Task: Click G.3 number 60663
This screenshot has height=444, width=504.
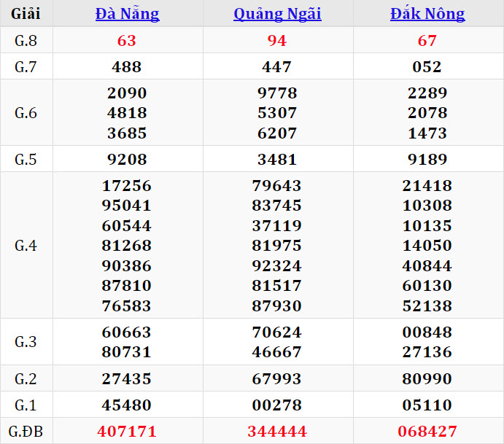Action: (127, 332)
